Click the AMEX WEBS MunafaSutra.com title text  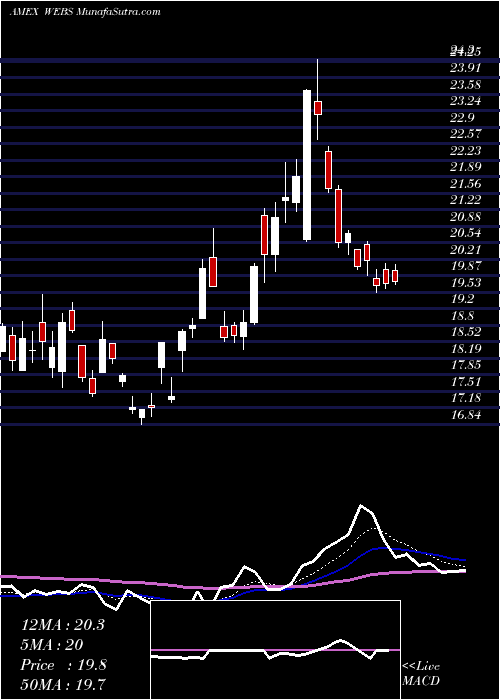pyautogui.click(x=85, y=12)
